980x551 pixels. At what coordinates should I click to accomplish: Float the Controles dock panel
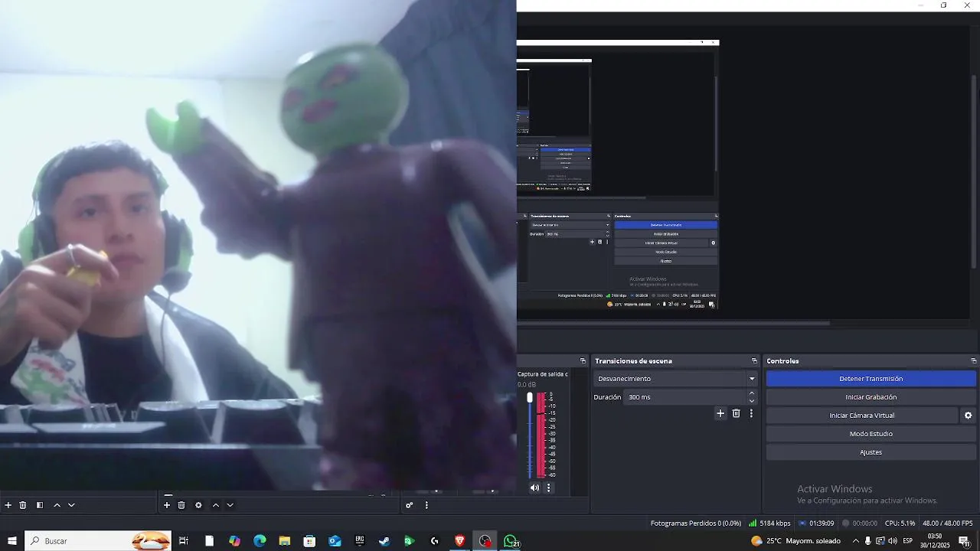tap(974, 361)
